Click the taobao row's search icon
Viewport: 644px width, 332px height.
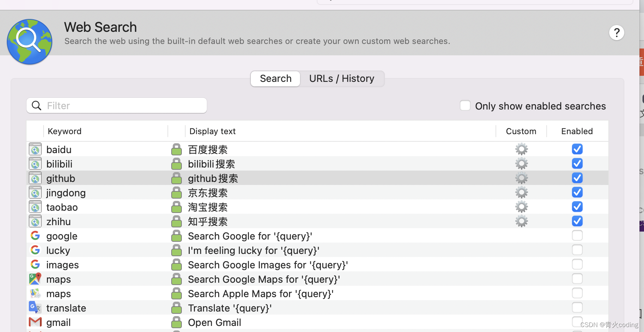tap(35, 207)
